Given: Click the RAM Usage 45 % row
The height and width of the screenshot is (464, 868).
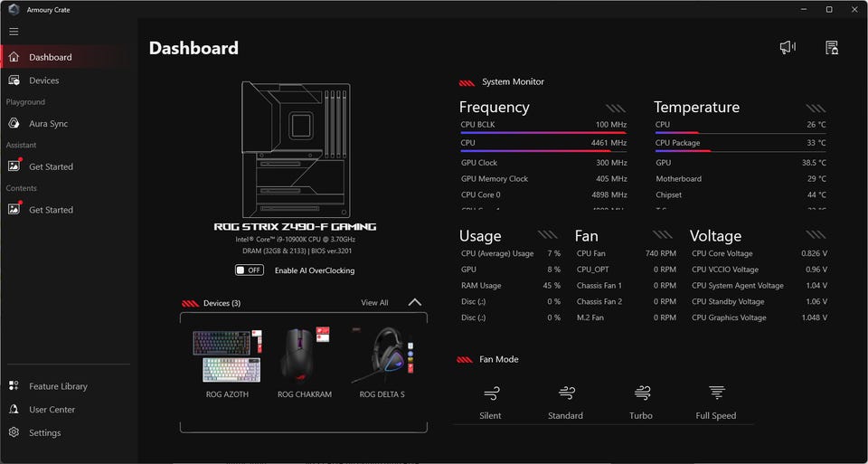Looking at the screenshot, I should point(510,286).
